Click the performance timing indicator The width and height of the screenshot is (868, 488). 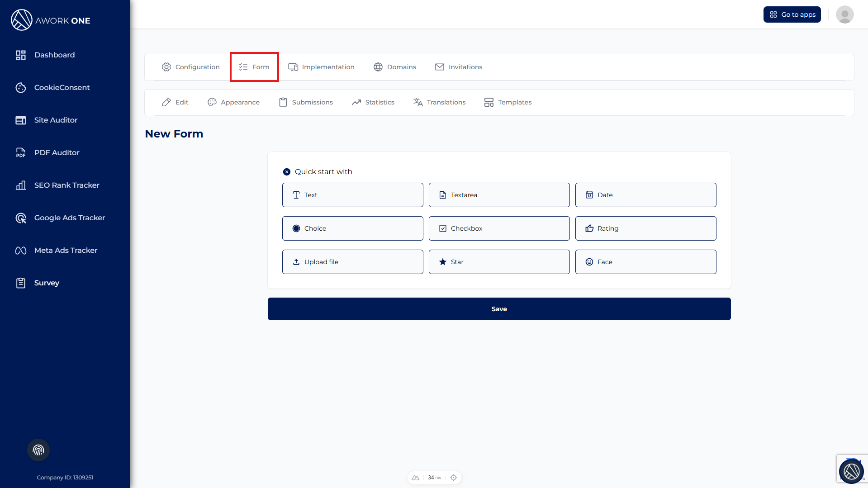coord(434,478)
